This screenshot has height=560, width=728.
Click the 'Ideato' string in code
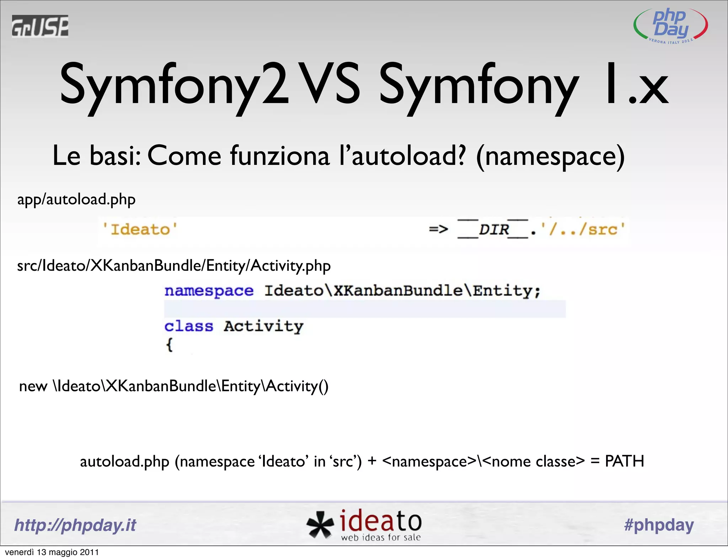pos(140,230)
